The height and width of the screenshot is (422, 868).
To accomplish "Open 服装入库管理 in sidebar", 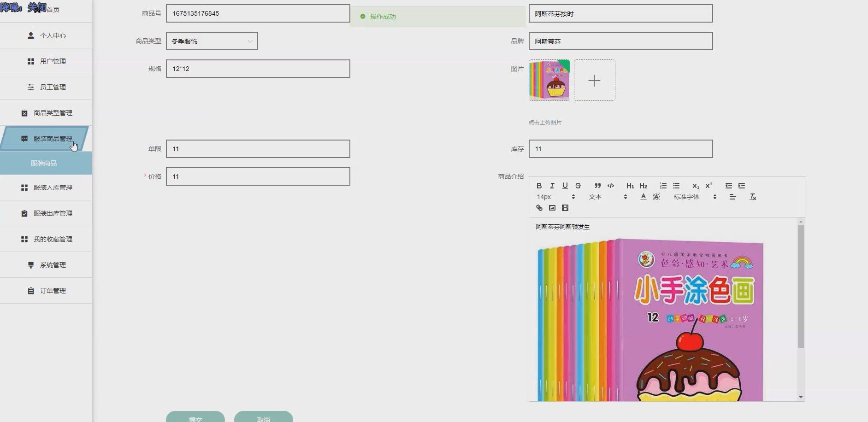I will pyautogui.click(x=46, y=188).
